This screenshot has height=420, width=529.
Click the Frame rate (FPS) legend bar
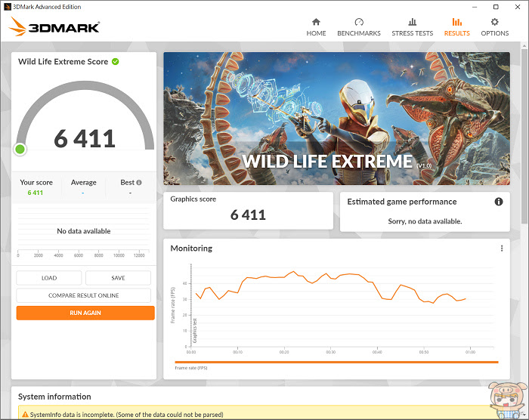[336, 362]
